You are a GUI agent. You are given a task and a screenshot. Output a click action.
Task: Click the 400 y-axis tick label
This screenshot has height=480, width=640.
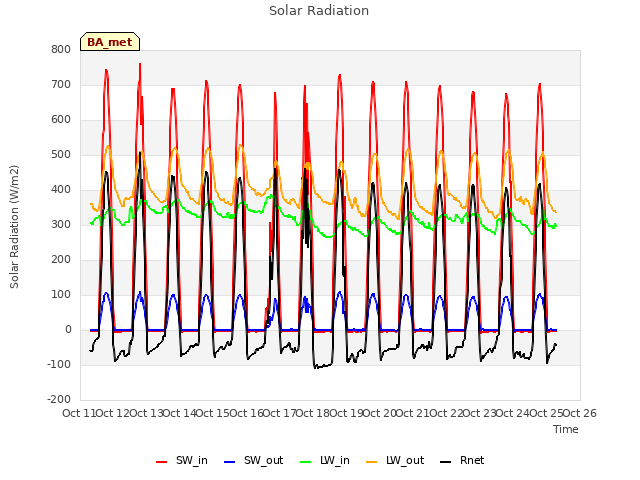coord(61,190)
